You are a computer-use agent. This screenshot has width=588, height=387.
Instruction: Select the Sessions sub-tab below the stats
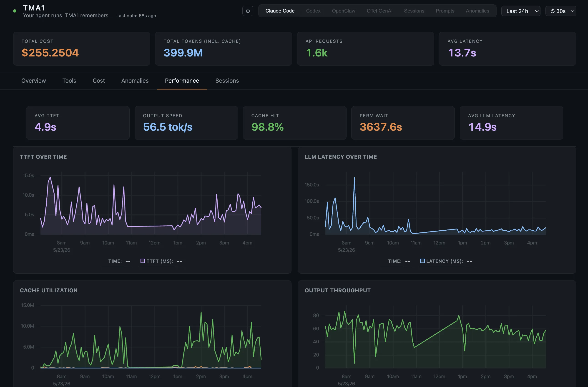coord(227,81)
